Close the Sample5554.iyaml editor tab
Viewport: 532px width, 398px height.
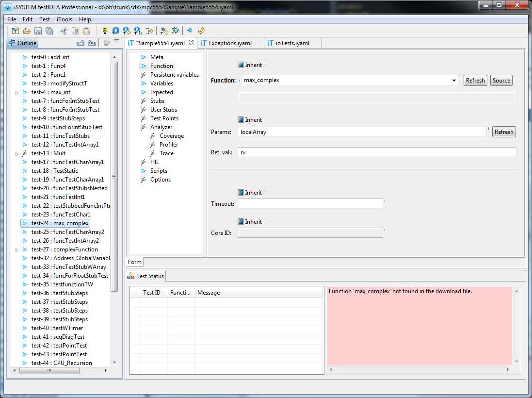click(x=191, y=43)
